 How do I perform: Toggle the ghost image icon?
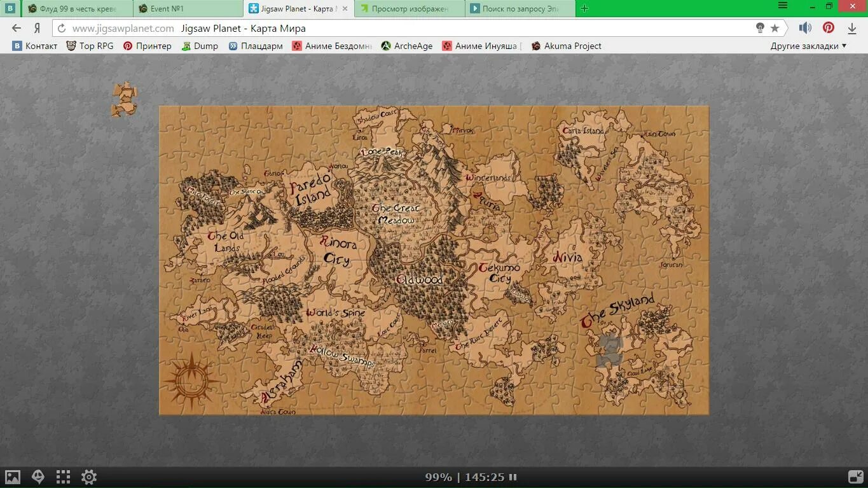click(38, 477)
